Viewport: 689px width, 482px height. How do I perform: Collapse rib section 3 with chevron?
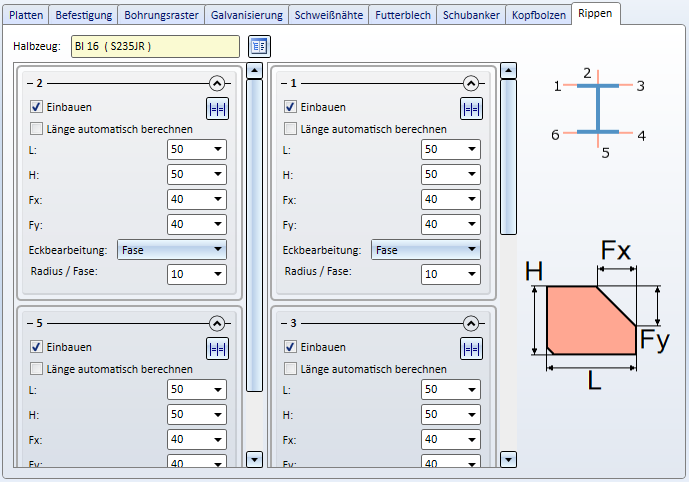471,323
